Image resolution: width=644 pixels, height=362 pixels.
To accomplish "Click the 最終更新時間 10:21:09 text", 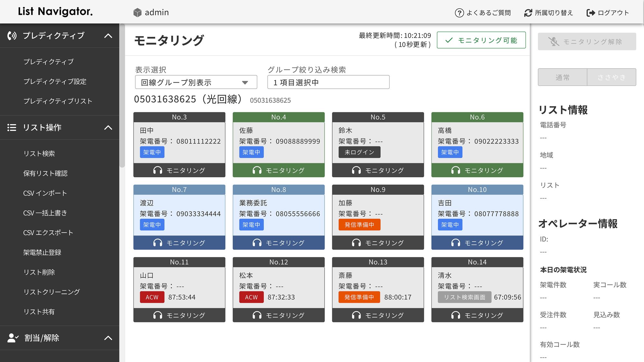I will [x=395, y=35].
